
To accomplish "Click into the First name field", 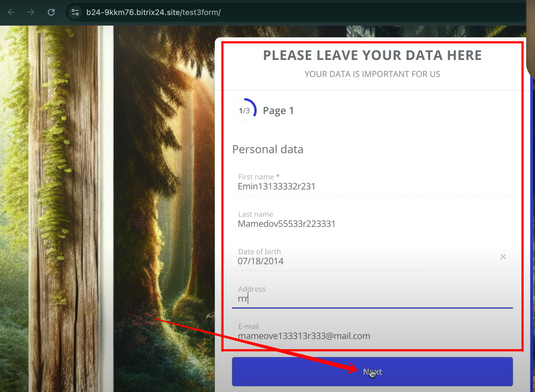I will click(x=373, y=182).
